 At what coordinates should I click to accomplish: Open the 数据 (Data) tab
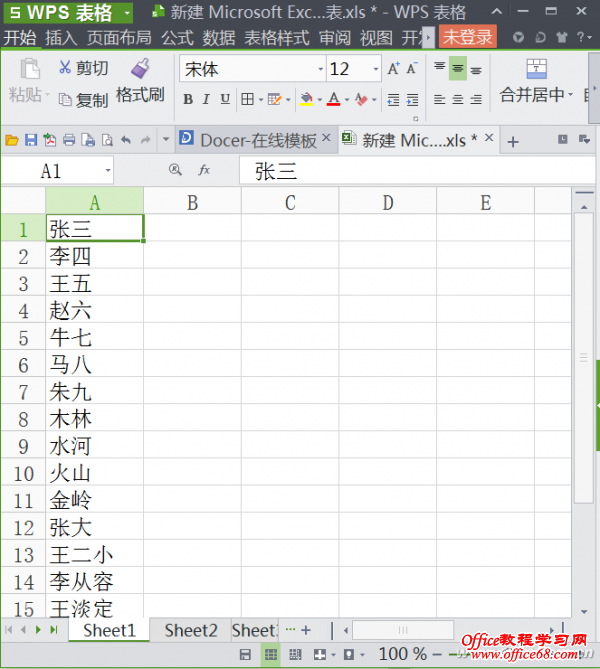pyautogui.click(x=219, y=38)
